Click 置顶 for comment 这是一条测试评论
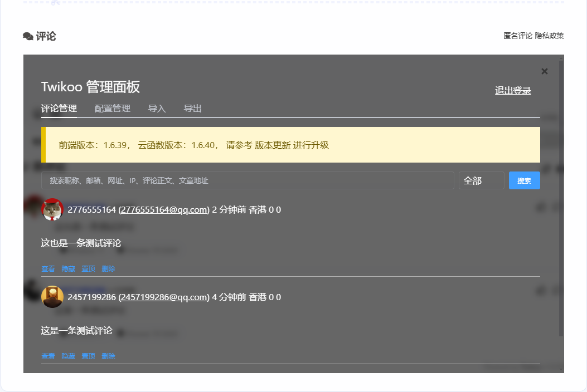The height and width of the screenshot is (392, 587). (88, 356)
